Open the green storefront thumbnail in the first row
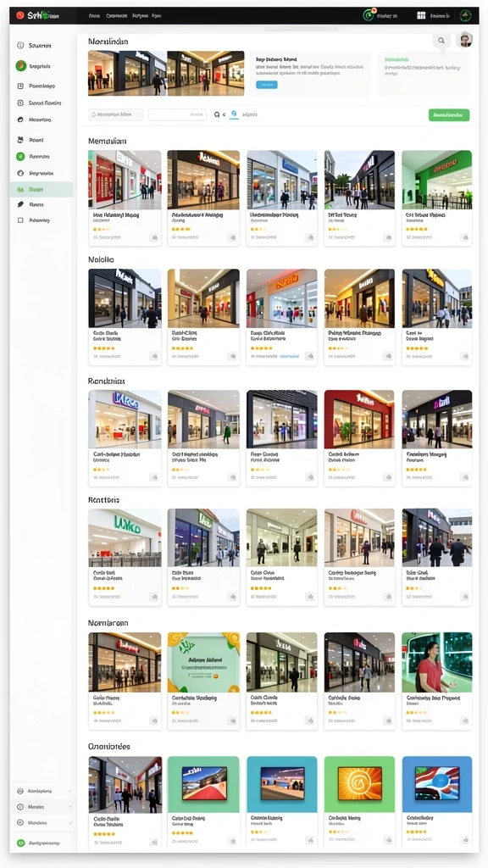 [x=436, y=180]
